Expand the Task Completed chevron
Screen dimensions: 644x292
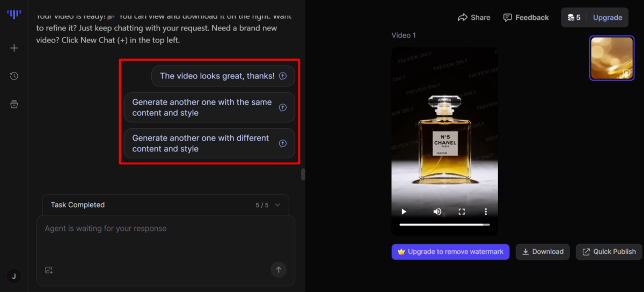click(x=277, y=205)
